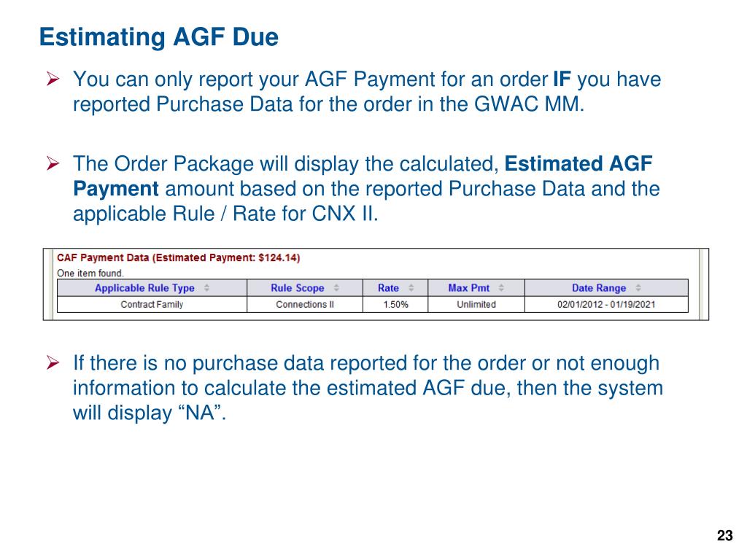Click Connections II cell in table
747x560 pixels.
(x=305, y=304)
